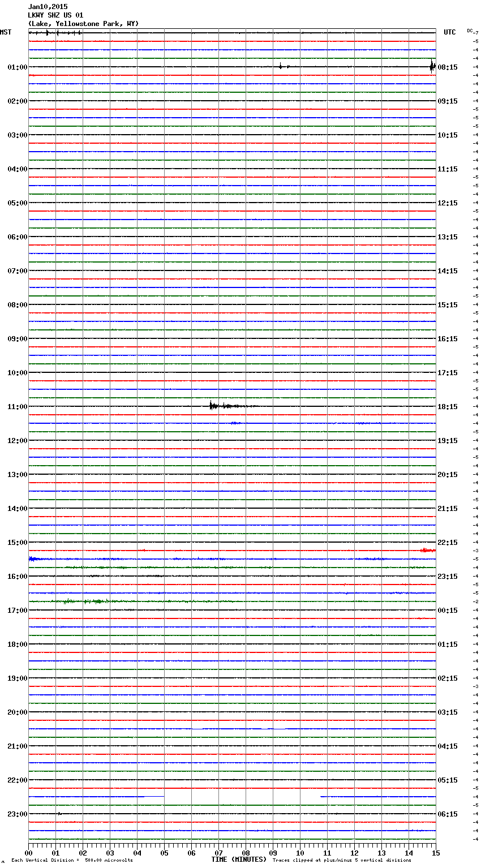Screen dimensions: 481x868
Task: Select the 16:00 MST row label
Action: [x=18, y=577]
